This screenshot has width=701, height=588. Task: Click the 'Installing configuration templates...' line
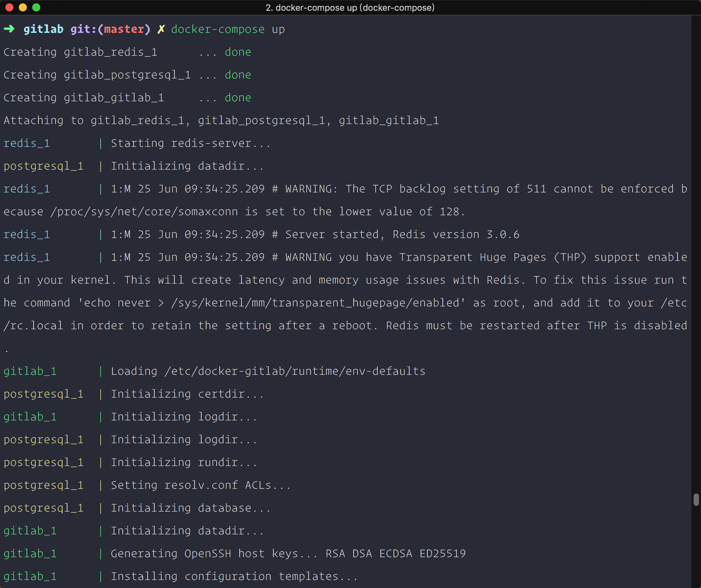pyautogui.click(x=234, y=576)
